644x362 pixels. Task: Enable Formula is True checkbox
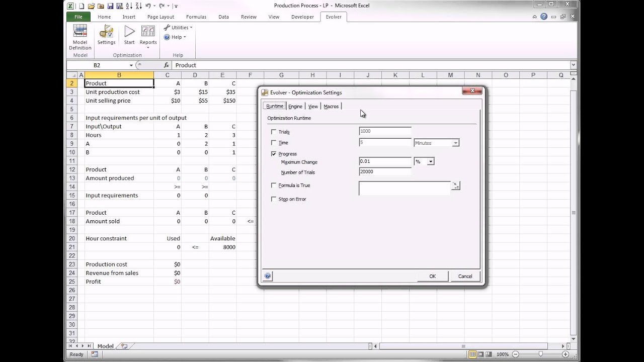pos(274,186)
